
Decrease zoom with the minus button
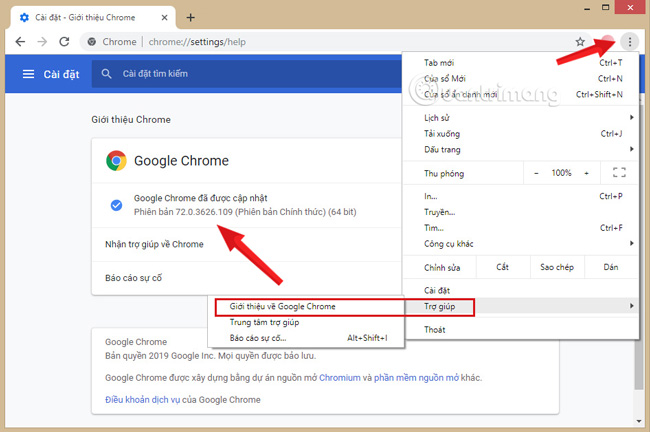coord(536,173)
